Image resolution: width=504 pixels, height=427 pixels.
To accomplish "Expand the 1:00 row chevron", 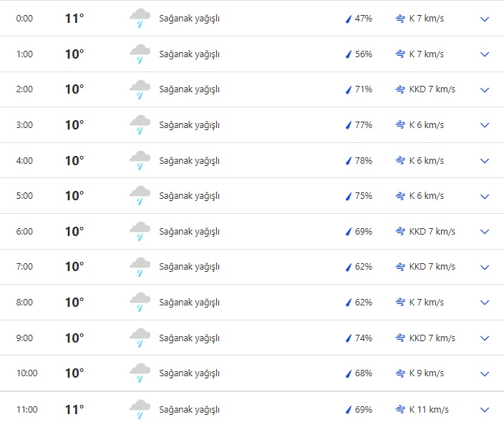I will coord(485,54).
